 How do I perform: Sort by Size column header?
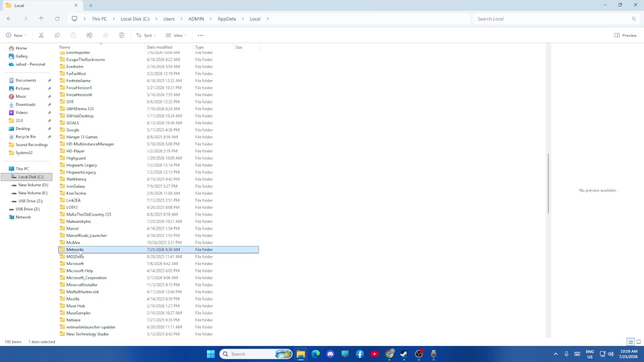click(x=247, y=47)
